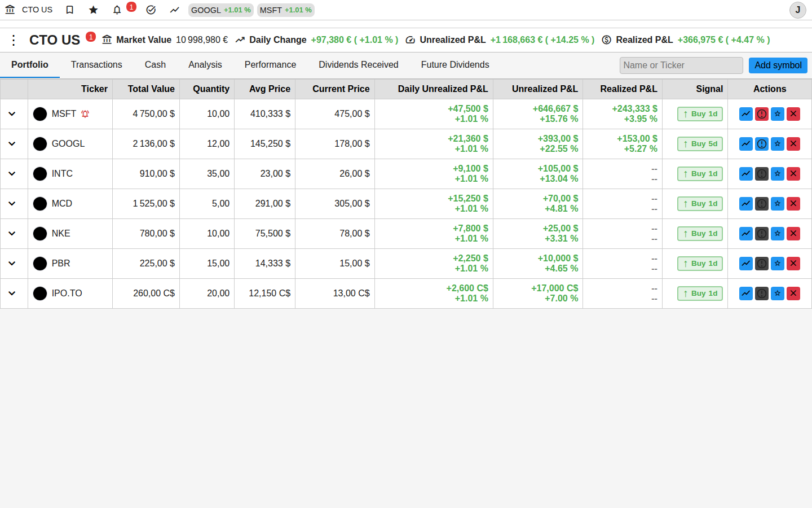Image resolution: width=812 pixels, height=508 pixels.
Task: Open the PBR price chart action
Action: tap(746, 264)
